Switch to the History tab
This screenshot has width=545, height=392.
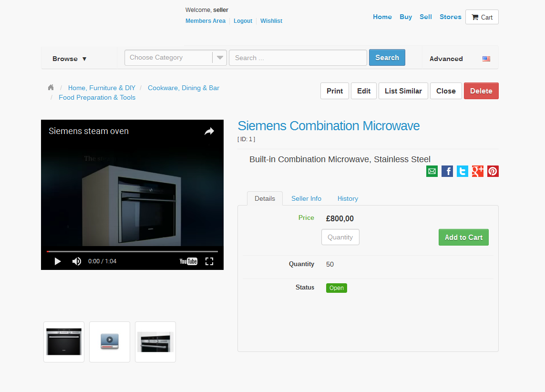(x=348, y=198)
